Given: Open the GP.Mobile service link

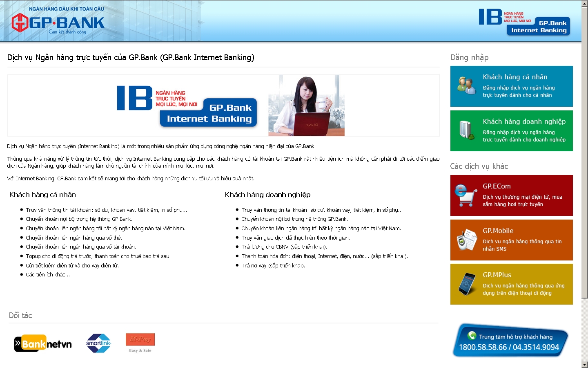Looking at the screenshot, I should (x=511, y=240).
